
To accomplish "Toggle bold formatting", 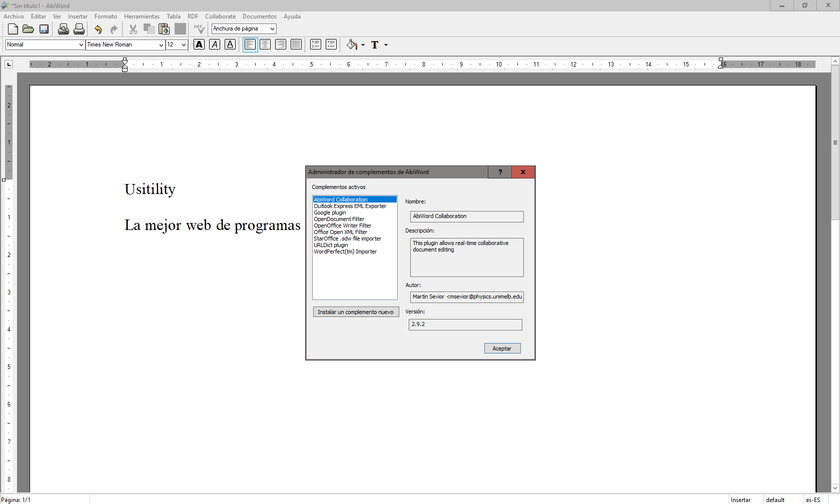I will [x=199, y=44].
